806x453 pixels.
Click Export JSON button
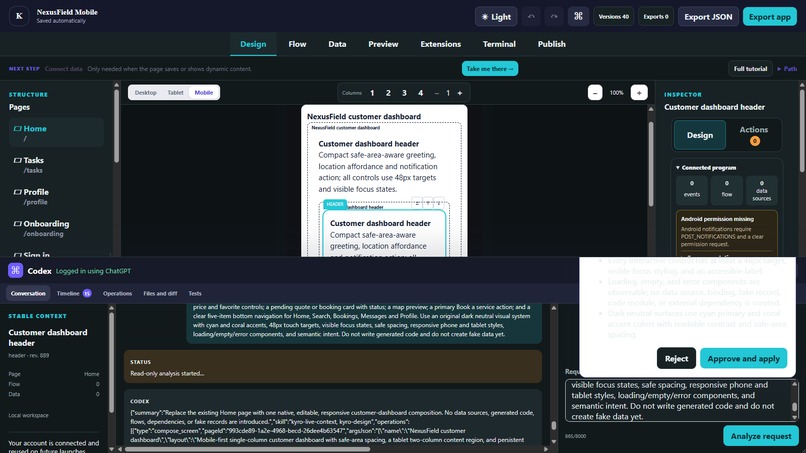tap(708, 16)
